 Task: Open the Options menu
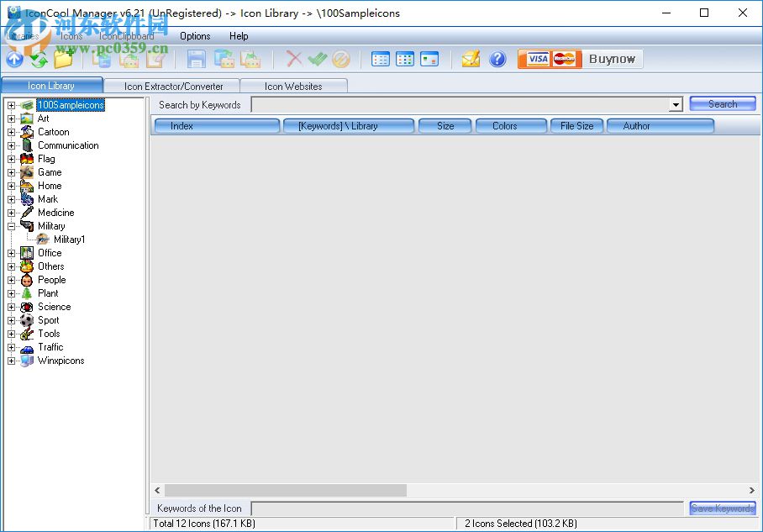[194, 36]
